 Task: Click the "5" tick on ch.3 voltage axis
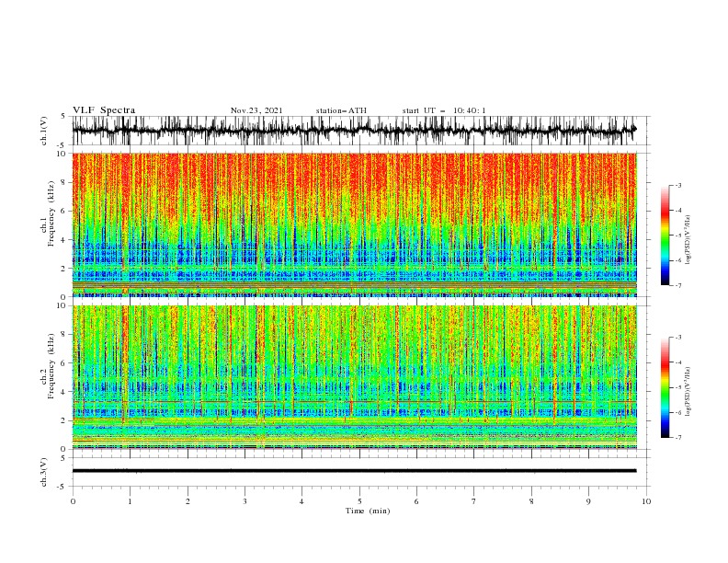[64, 458]
